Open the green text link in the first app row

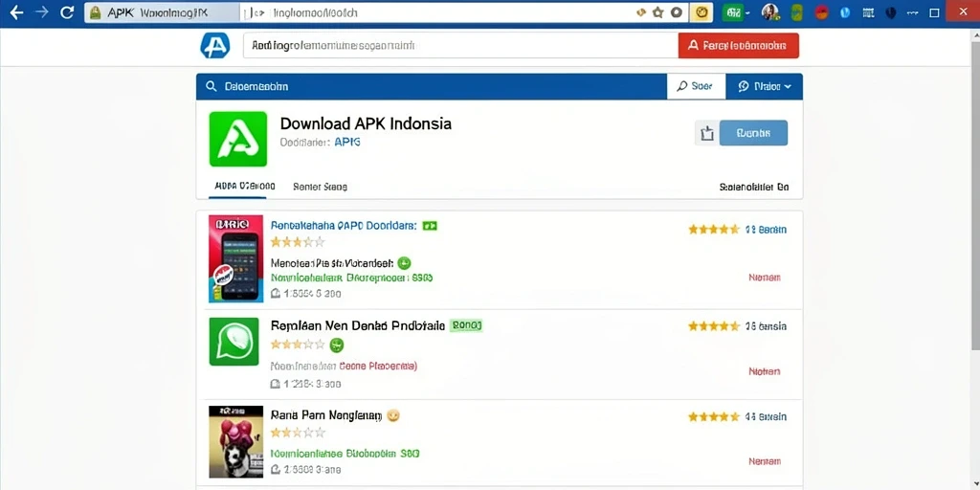(352, 278)
